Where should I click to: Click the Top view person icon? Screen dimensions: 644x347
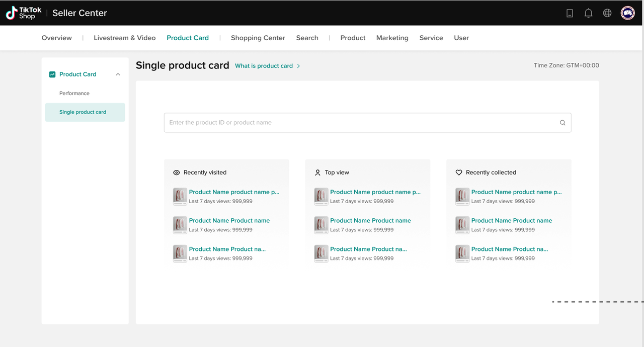point(317,172)
